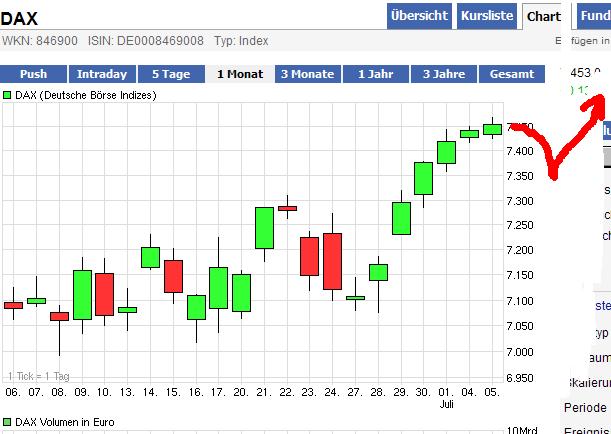Click the green DAX legend square
The height and width of the screenshot is (434, 611).
[x=7, y=95]
